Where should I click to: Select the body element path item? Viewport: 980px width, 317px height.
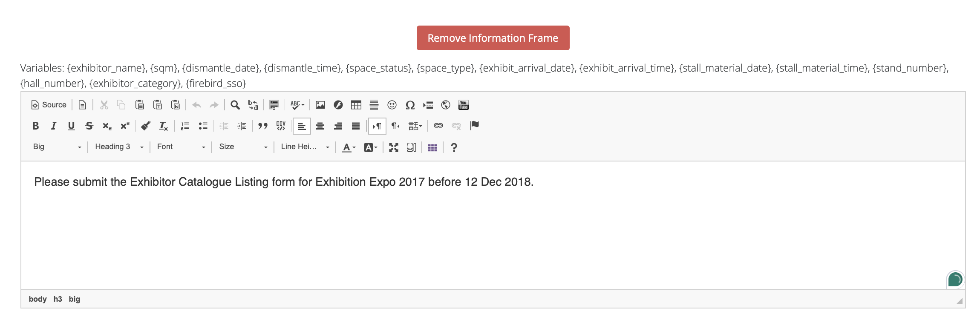click(37, 299)
